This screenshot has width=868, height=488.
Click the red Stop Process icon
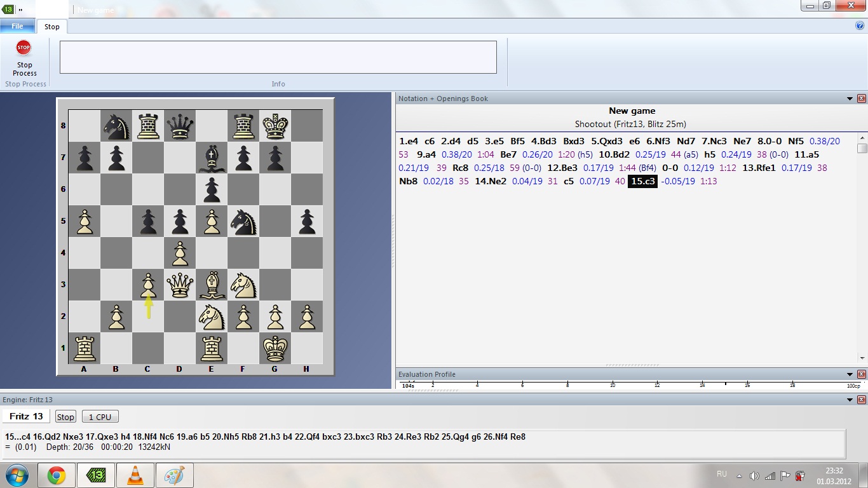click(24, 48)
